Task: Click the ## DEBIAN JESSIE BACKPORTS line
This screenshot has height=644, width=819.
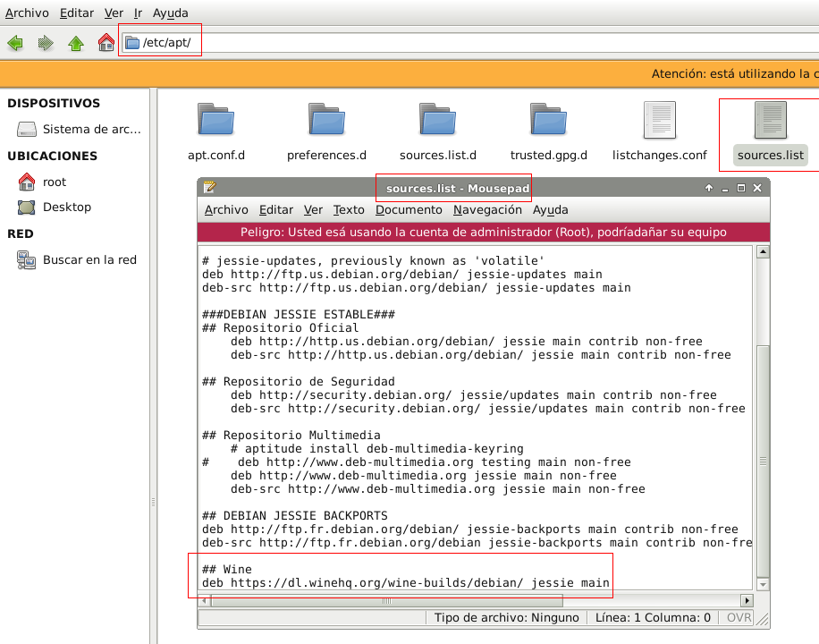Action: tap(294, 516)
